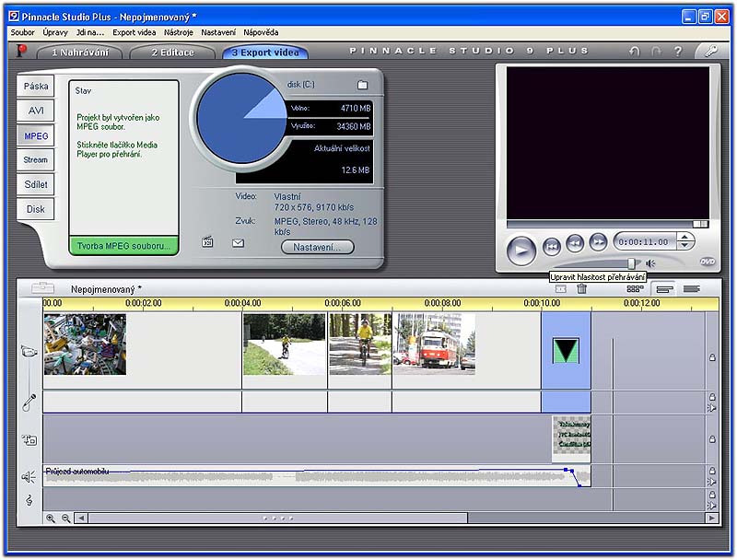Image resolution: width=737 pixels, height=560 pixels.
Task: Jump to start of the preview
Action: coord(551,245)
